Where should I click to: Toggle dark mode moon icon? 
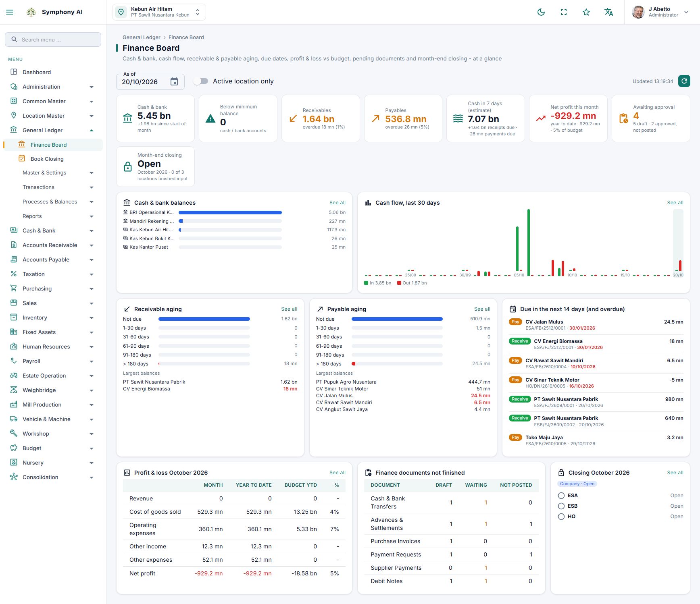tap(541, 12)
